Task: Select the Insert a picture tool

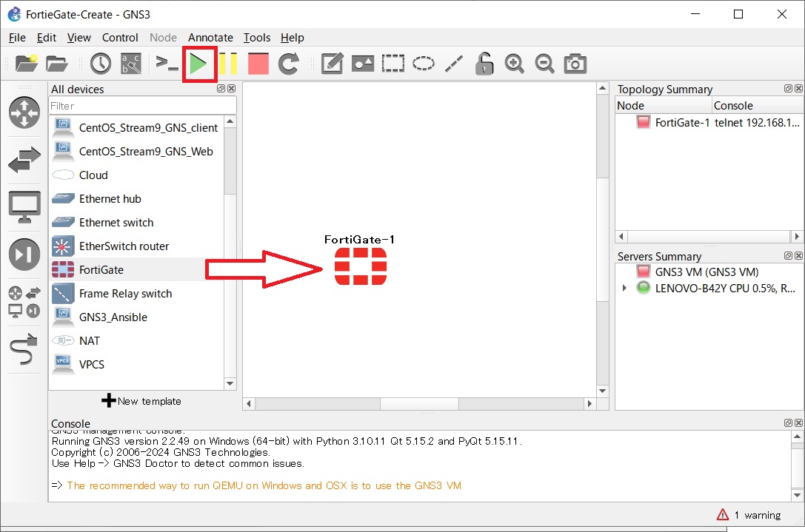Action: click(362, 64)
